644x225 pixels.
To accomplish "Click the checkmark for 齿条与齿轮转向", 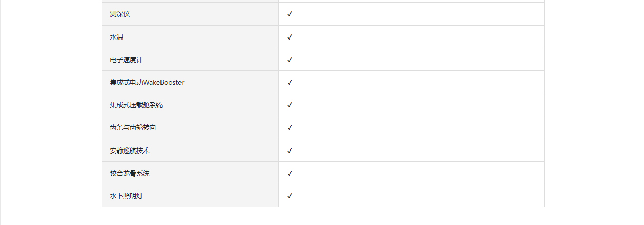I will click(x=290, y=127).
